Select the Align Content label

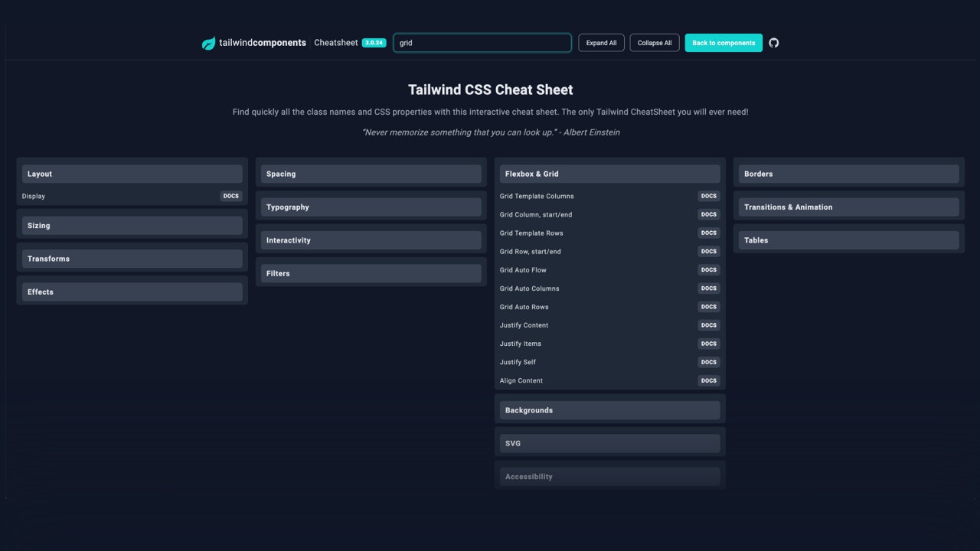click(521, 380)
